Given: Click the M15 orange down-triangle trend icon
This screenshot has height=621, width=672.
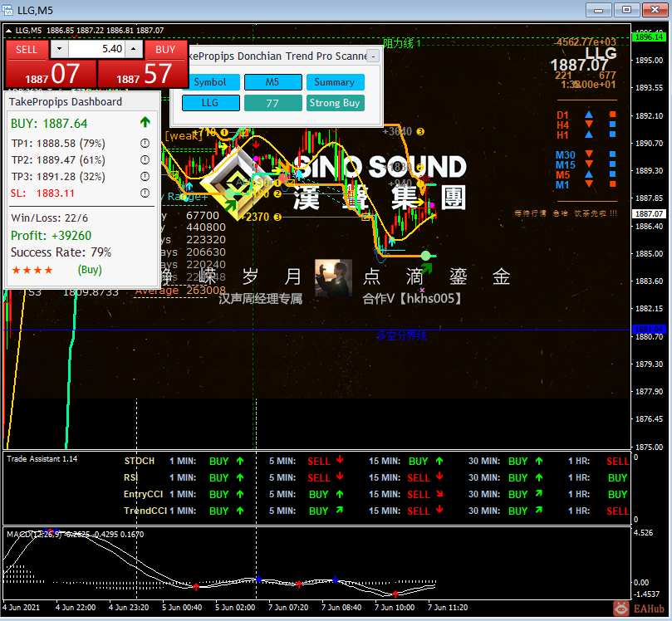Looking at the screenshot, I should click(x=589, y=164).
